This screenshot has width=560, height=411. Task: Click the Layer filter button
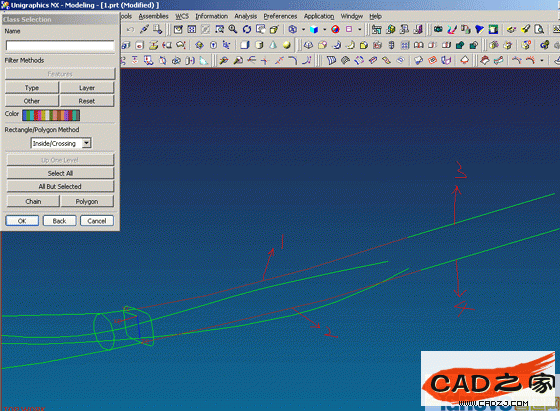[x=87, y=87]
